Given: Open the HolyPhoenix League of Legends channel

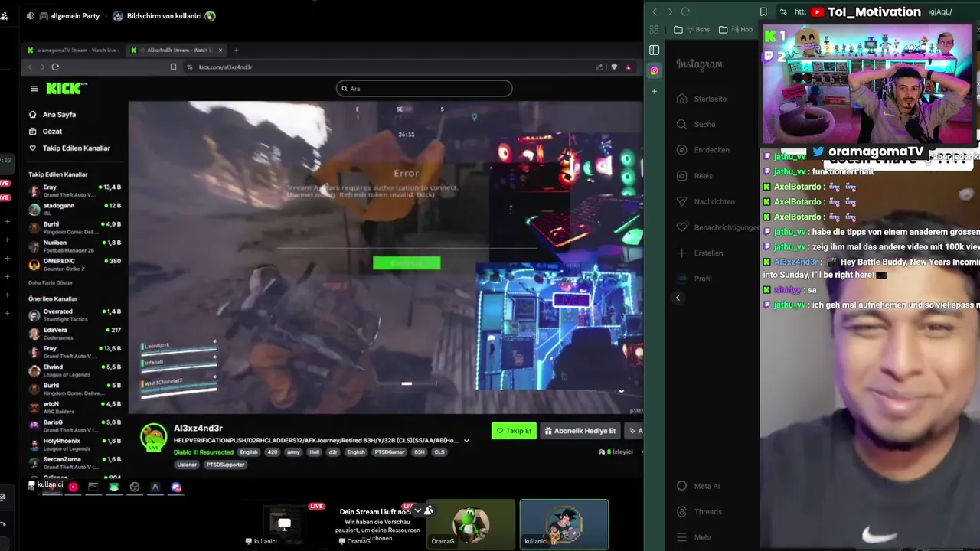Looking at the screenshot, I should pos(74,444).
